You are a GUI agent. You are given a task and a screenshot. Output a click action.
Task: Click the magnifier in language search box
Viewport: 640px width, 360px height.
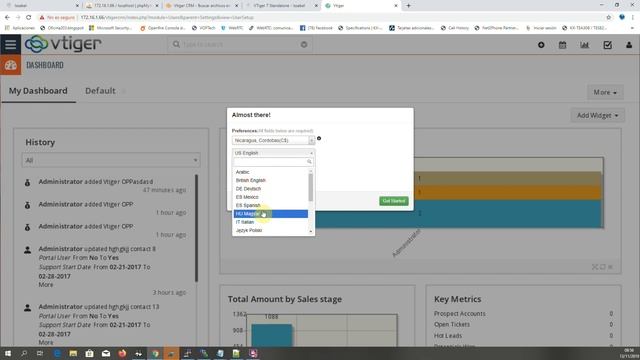pyautogui.click(x=309, y=162)
